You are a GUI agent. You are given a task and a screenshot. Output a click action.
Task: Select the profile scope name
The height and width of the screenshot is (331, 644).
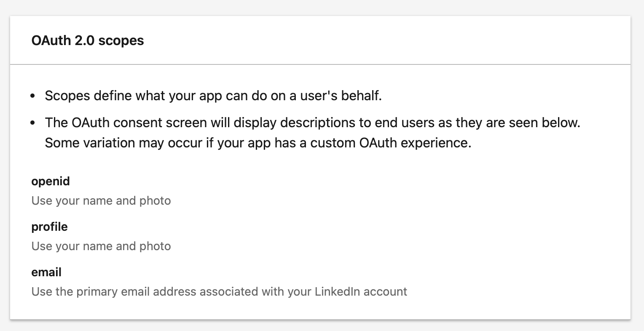tap(49, 227)
